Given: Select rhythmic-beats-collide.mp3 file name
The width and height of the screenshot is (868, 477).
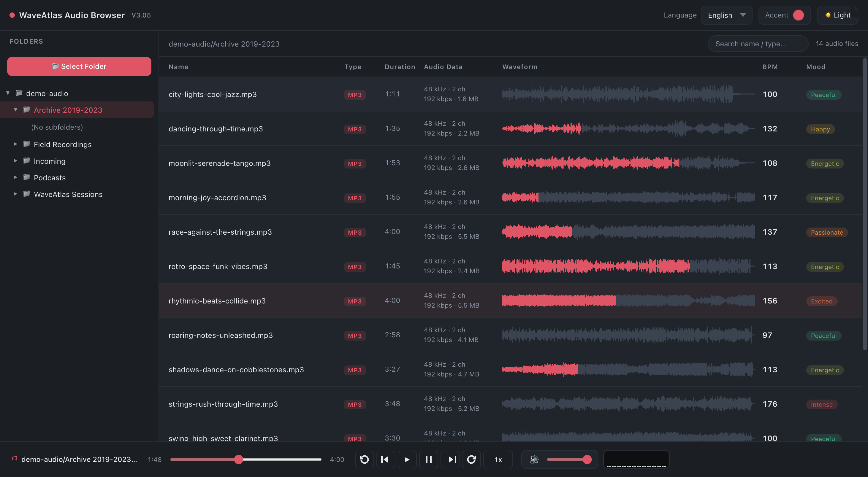Looking at the screenshot, I should pyautogui.click(x=217, y=301).
